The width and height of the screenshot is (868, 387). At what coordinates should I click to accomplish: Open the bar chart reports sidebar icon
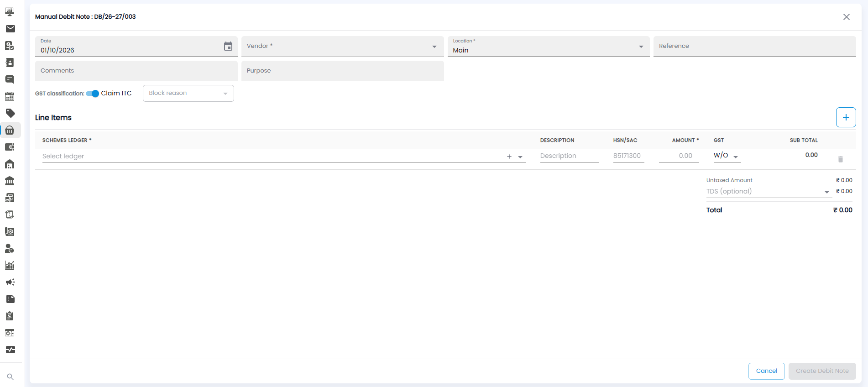click(10, 265)
